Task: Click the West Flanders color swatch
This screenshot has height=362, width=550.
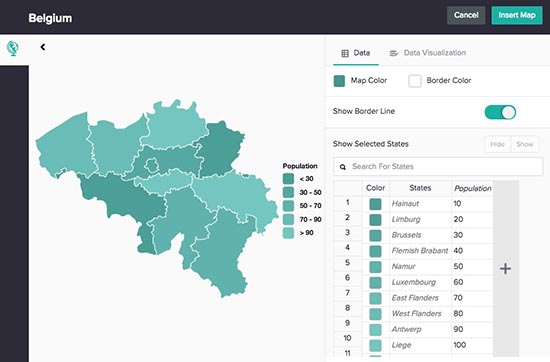Action: [x=375, y=314]
